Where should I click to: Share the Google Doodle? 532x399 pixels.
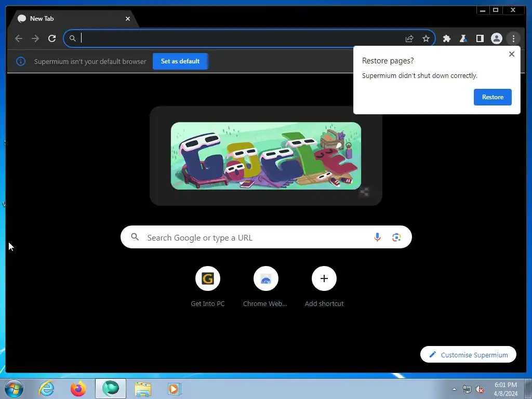[x=364, y=192]
